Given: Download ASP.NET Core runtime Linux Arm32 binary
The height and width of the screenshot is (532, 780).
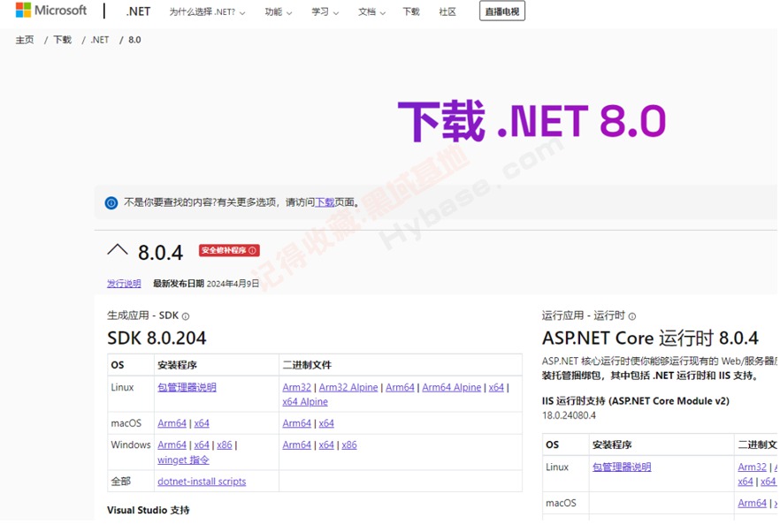Looking at the screenshot, I should click(752, 467).
